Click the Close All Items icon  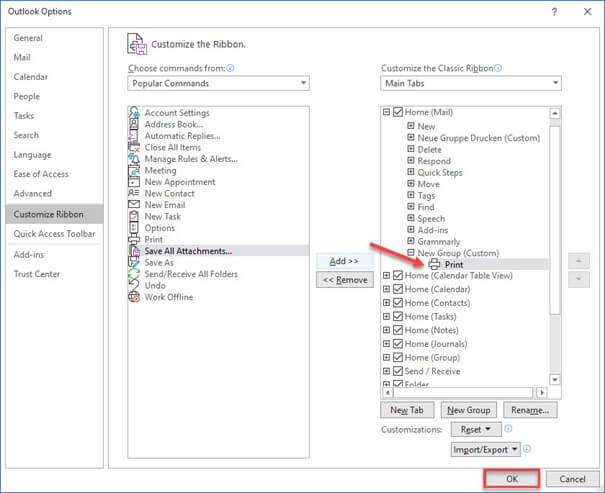[134, 147]
